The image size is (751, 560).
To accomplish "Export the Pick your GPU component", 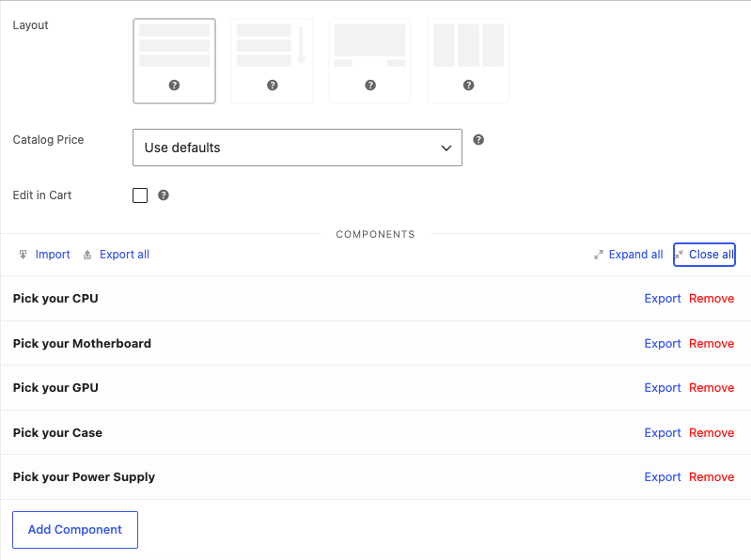I will [x=663, y=388].
